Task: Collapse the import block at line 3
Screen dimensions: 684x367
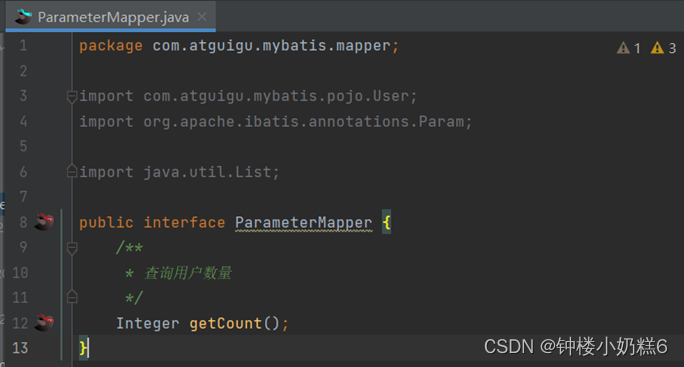Action: (x=72, y=96)
